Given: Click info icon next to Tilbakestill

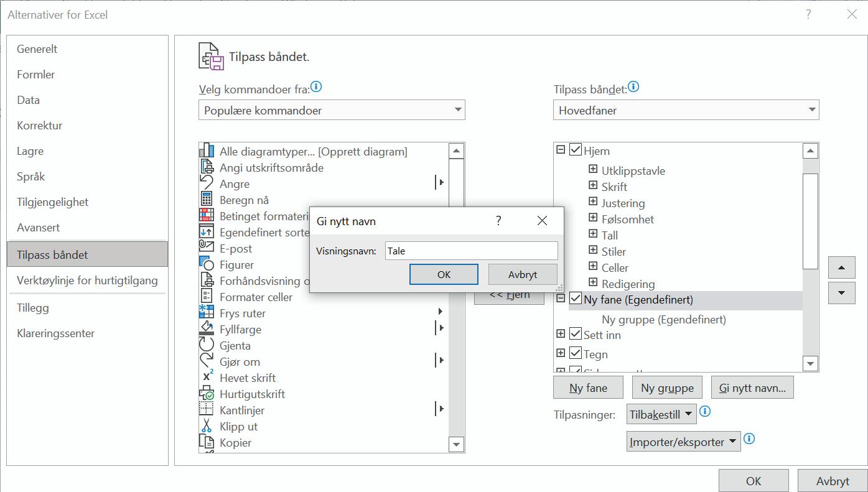Looking at the screenshot, I should [x=705, y=412].
